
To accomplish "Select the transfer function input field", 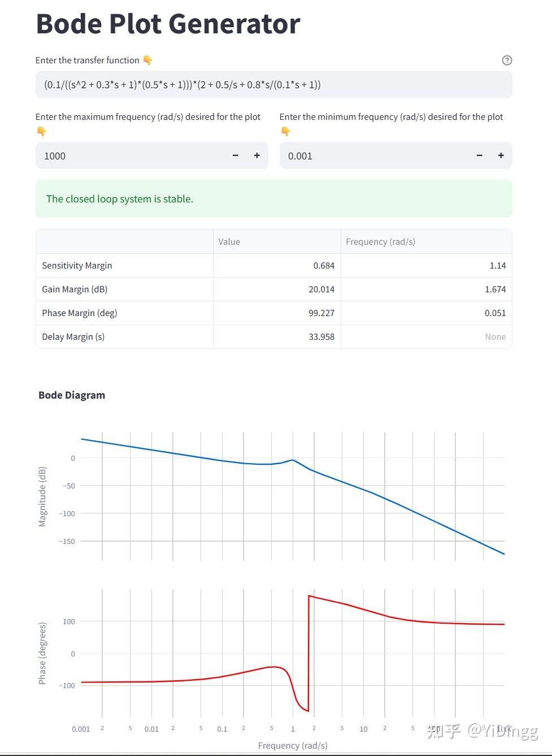I will click(273, 84).
